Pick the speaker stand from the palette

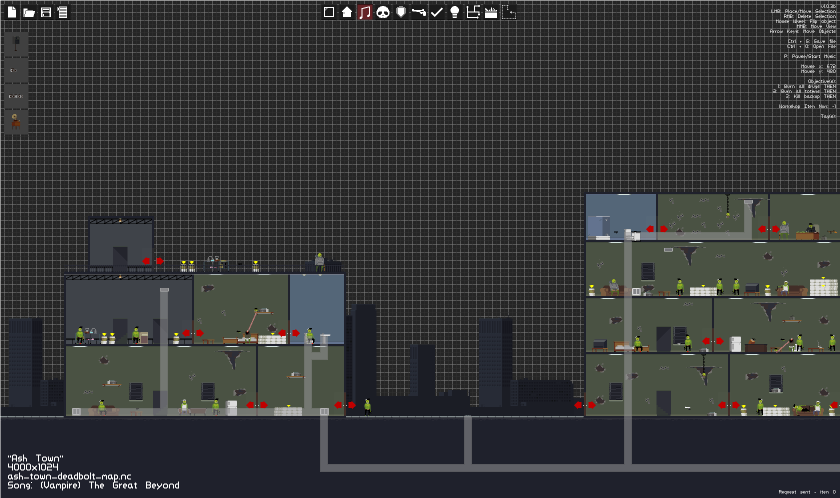(16, 44)
